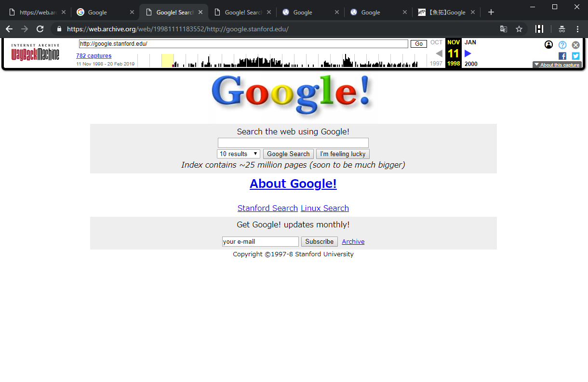This screenshot has height=382, width=588.
Task: Click the padlock site info icon
Action: [59, 29]
